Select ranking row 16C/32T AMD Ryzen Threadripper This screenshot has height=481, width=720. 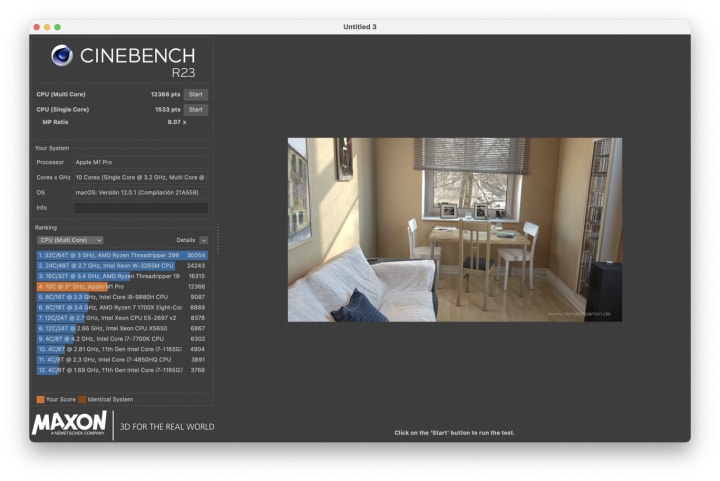click(x=122, y=276)
